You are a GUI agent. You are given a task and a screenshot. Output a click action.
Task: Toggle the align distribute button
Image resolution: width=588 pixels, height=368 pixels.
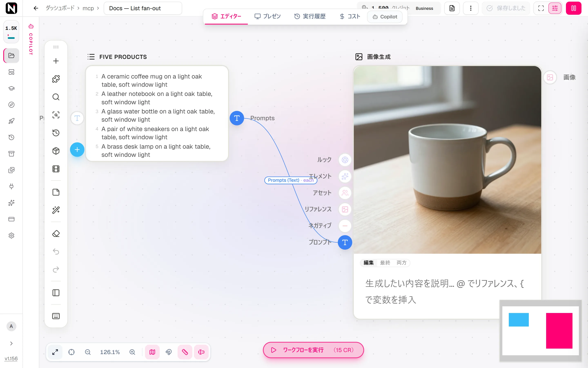201,352
